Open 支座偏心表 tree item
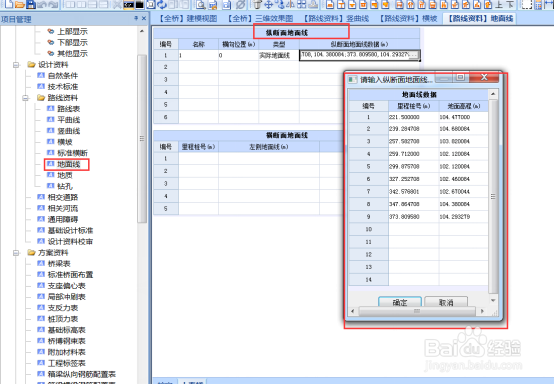Image resolution: width=554 pixels, height=385 pixels. 62,286
